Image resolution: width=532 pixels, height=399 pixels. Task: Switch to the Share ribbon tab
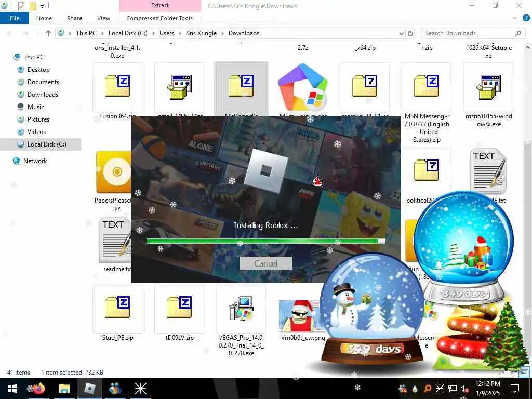point(74,18)
